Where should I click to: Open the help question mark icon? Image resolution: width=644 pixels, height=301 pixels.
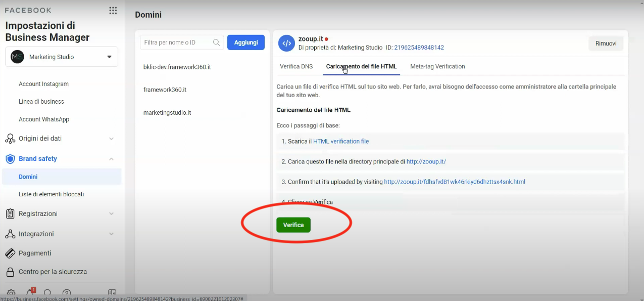coord(66,292)
